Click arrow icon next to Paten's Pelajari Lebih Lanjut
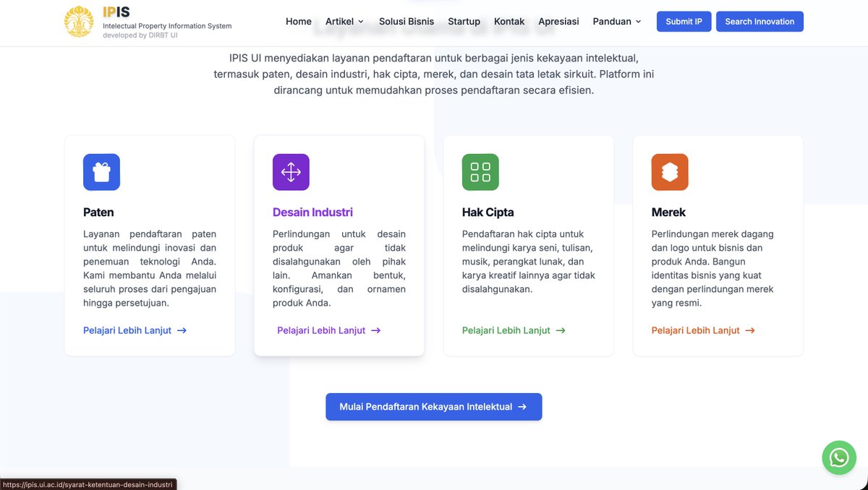 click(x=182, y=330)
